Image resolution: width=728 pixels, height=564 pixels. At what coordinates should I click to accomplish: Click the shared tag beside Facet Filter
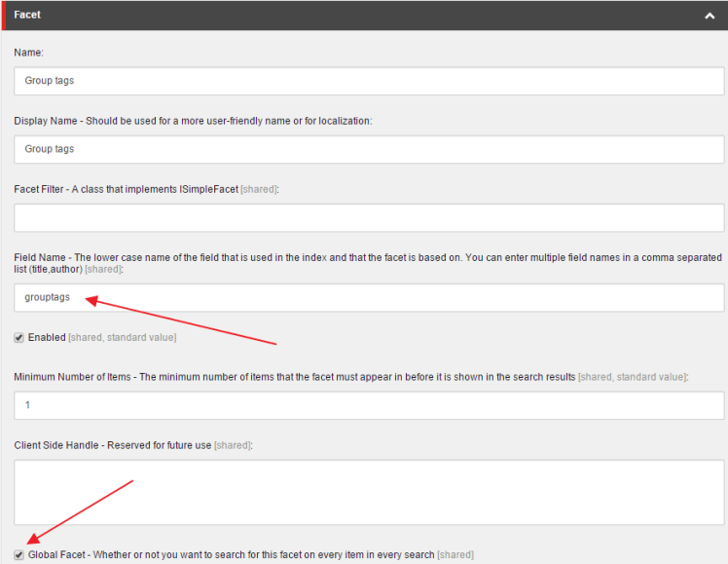[x=259, y=189]
